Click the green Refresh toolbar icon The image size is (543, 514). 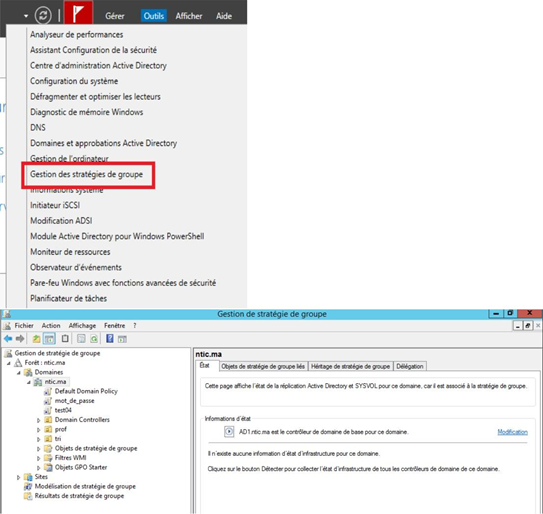[94, 339]
